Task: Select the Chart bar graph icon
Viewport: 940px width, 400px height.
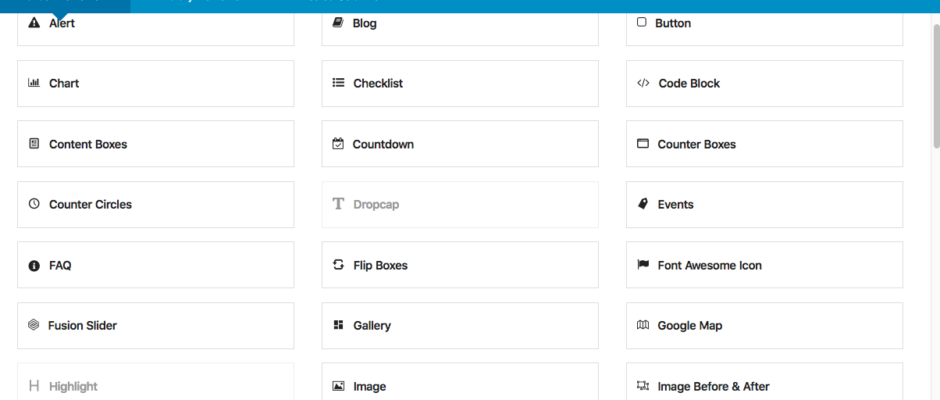Action: coord(34,84)
